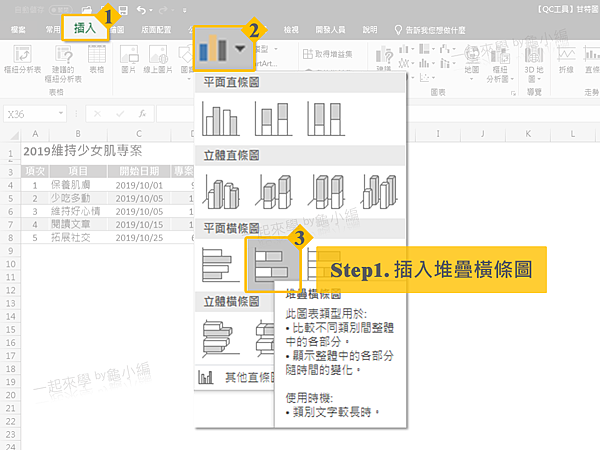600x450 pixels.
Task: Select the worksheet select-all corner
Action: click(13, 134)
